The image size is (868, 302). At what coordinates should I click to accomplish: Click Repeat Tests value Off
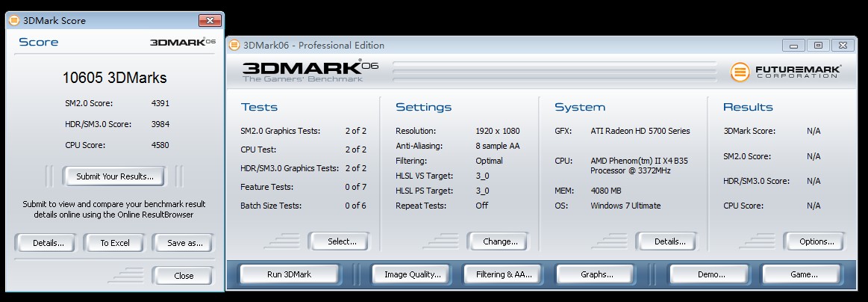tap(481, 205)
